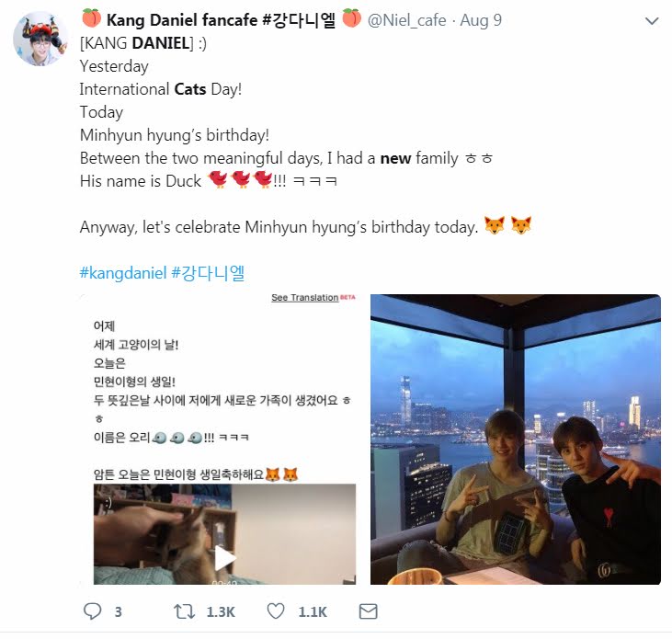Click See Translation link in screenshot image
672x639 pixels.
pyautogui.click(x=304, y=297)
